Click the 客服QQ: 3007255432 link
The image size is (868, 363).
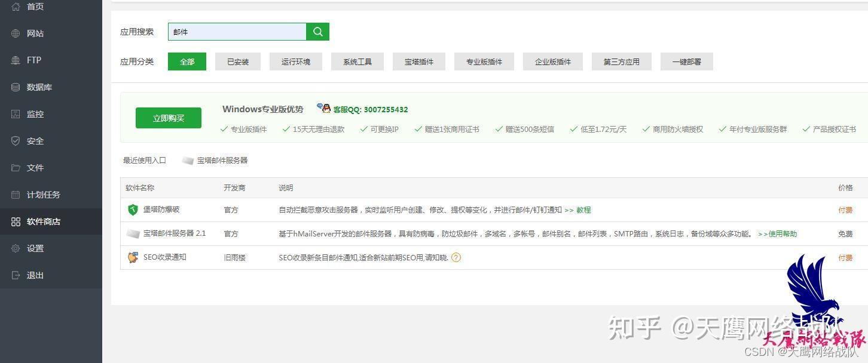coord(371,110)
